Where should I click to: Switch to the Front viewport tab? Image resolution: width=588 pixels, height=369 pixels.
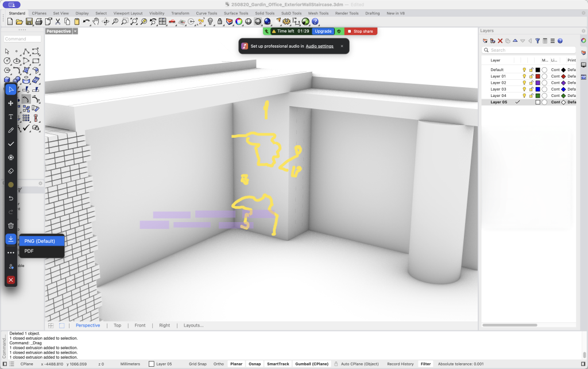[x=140, y=325]
